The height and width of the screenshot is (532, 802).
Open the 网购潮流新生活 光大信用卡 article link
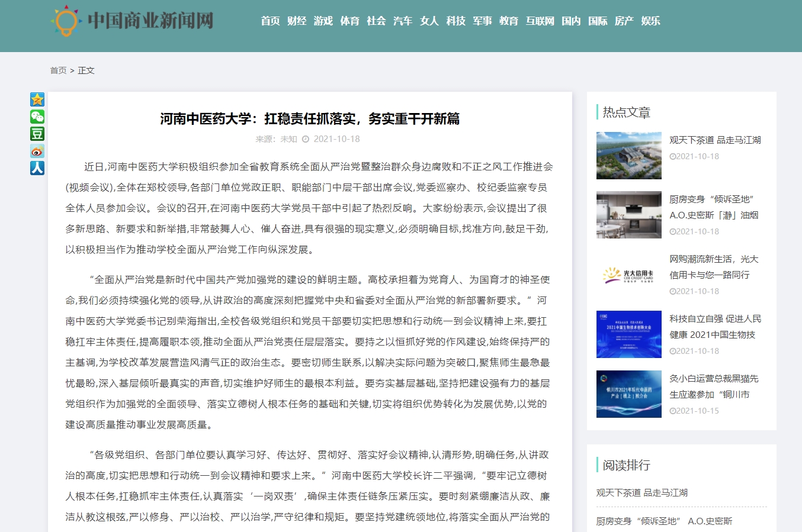713,267
